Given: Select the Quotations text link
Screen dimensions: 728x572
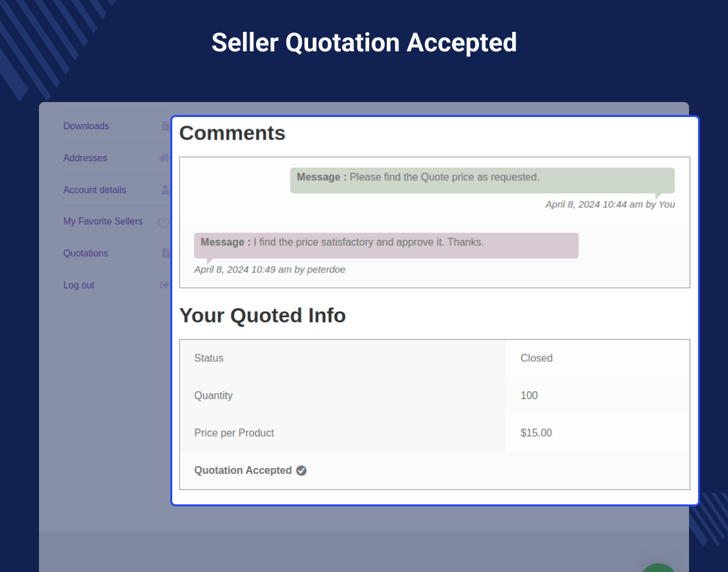Looking at the screenshot, I should coord(86,253).
